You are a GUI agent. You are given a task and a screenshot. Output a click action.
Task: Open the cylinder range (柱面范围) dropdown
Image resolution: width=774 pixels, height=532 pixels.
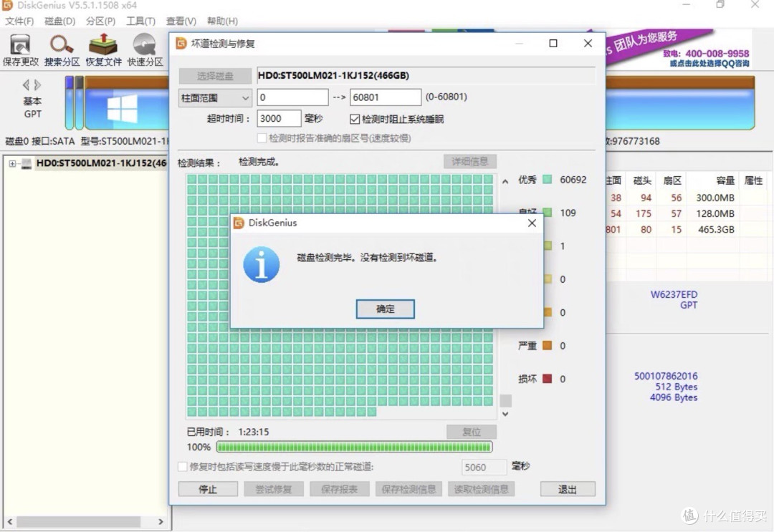tap(215, 97)
